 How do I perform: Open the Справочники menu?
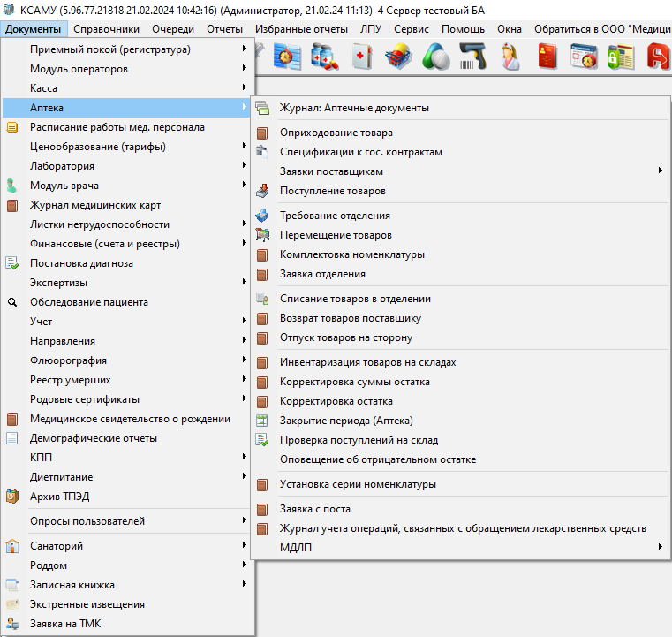point(107,29)
